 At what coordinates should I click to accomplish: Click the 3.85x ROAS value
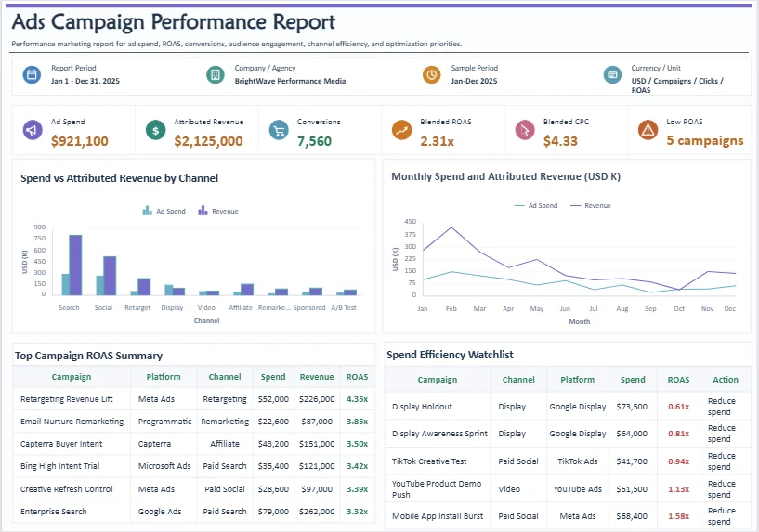(358, 422)
